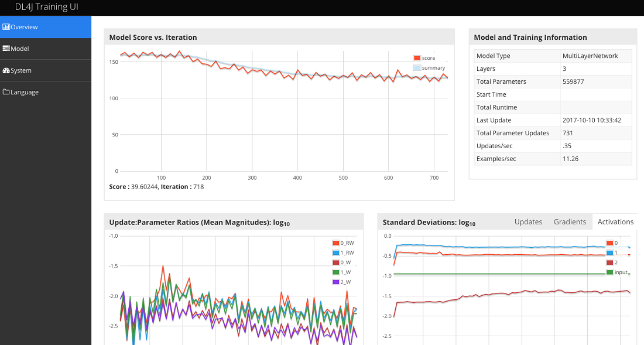Viewport: 644px width, 345px height.
Task: Click the System dashboard gauge icon
Action: [x=6, y=70]
